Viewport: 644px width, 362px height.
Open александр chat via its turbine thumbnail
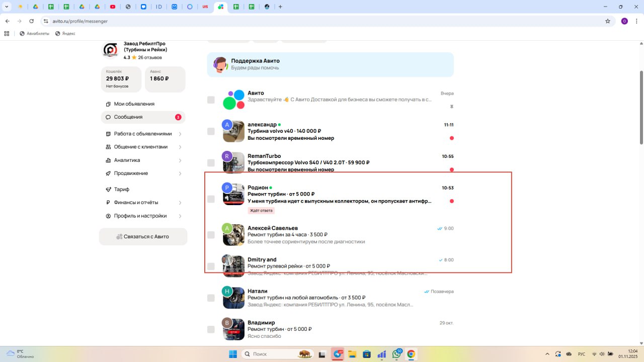click(x=234, y=132)
